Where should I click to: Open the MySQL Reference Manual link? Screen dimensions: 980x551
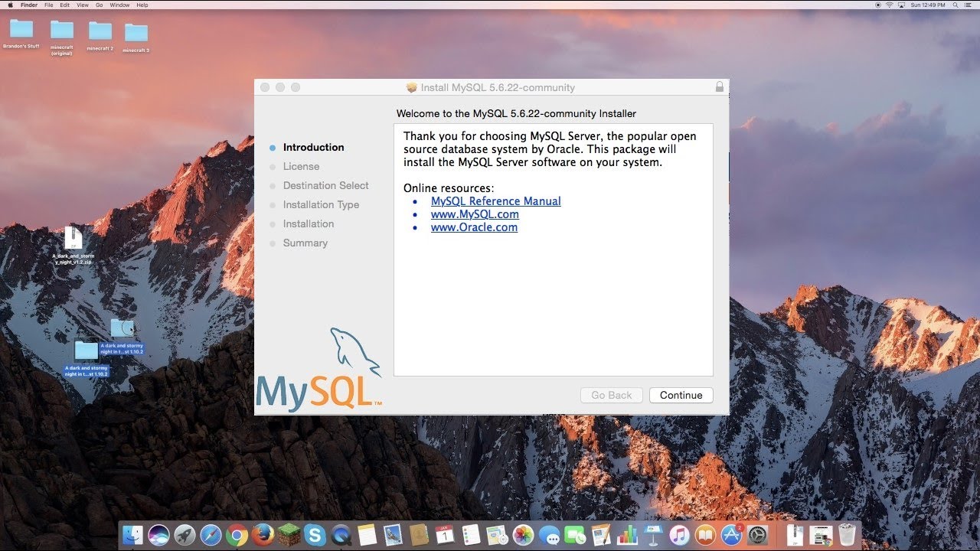tap(495, 201)
